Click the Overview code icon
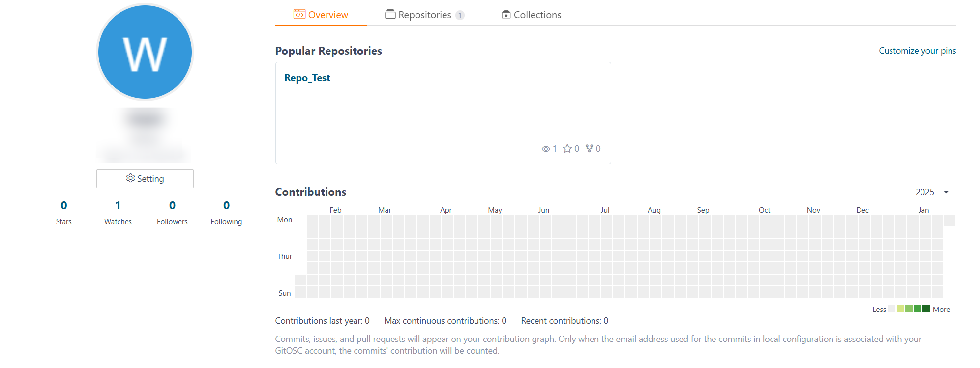 [299, 14]
